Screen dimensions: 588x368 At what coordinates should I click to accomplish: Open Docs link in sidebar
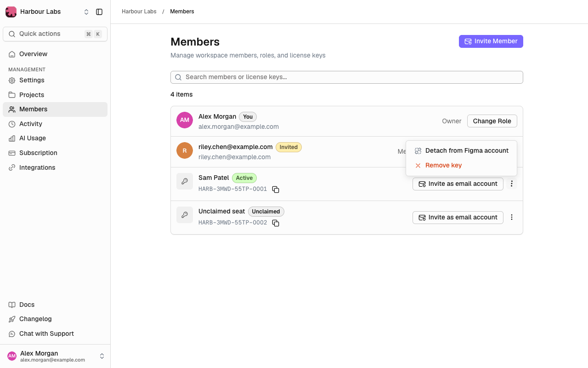55,305
